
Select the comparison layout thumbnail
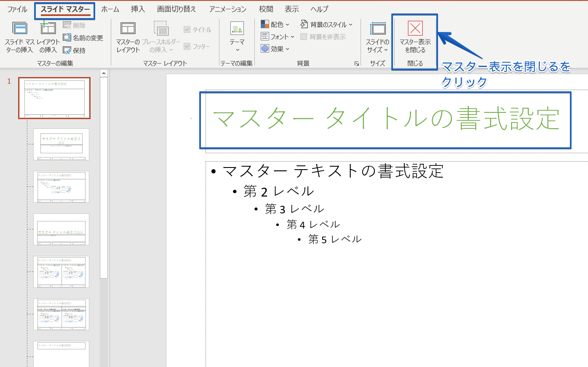coord(61,314)
